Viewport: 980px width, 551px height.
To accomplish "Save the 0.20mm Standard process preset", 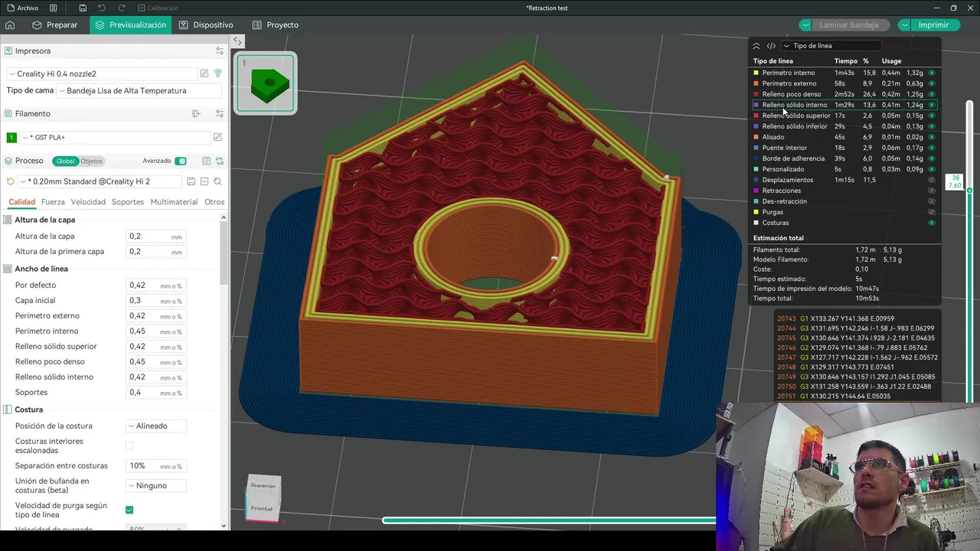I will [x=191, y=181].
